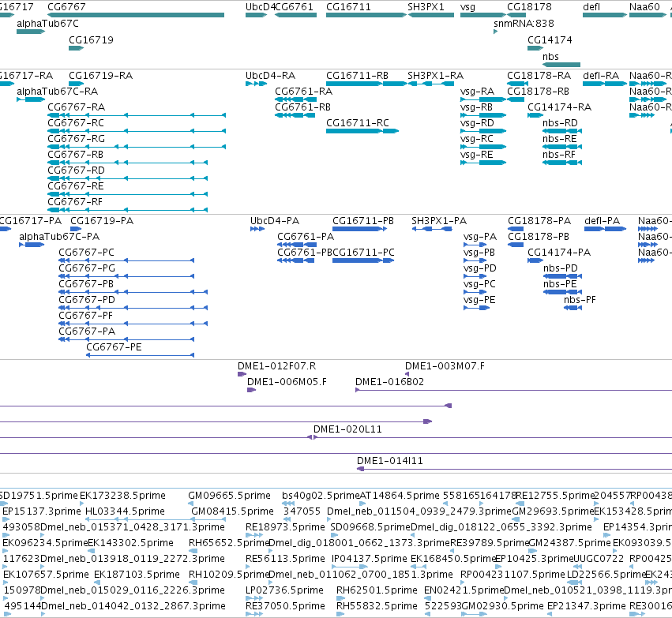Click the alphaTub67C-RA transcript label

[58, 92]
